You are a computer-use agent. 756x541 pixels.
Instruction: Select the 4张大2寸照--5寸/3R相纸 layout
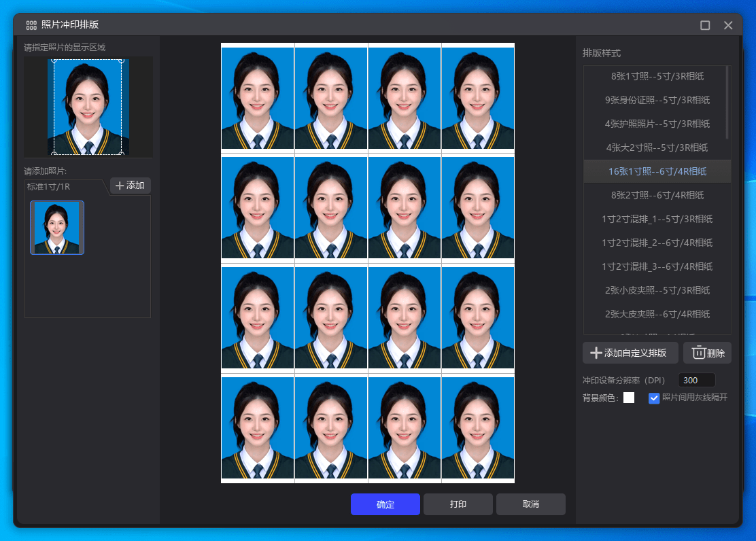(x=657, y=147)
